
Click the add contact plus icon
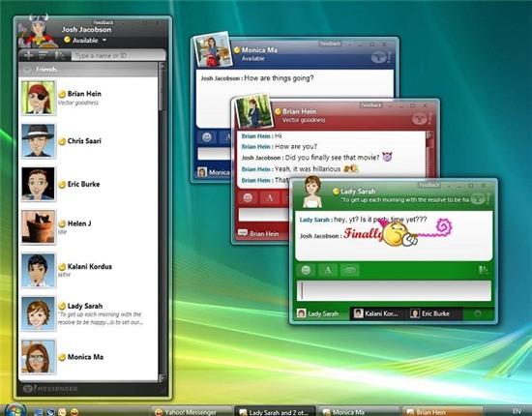pos(29,55)
